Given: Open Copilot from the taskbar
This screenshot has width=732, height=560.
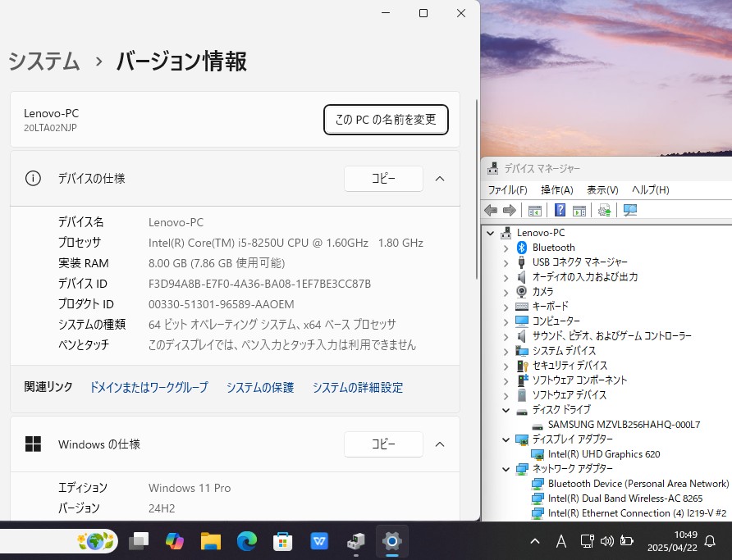Looking at the screenshot, I should (x=175, y=541).
